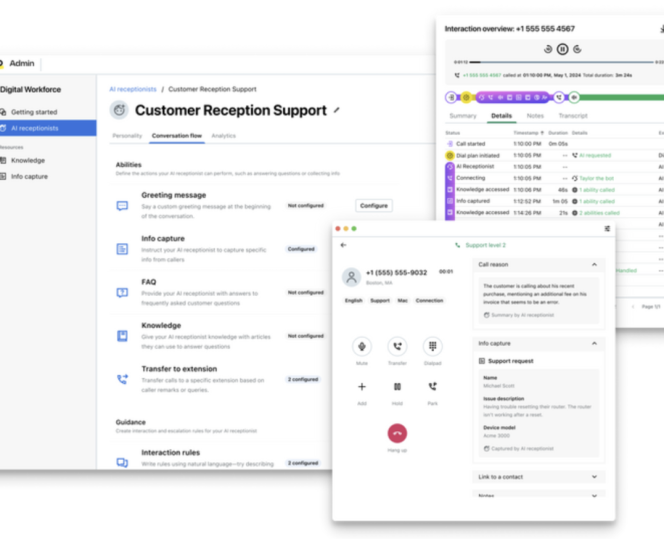Image resolution: width=664 pixels, height=539 pixels.
Task: Click the edit pencil beside Customer Reception Support
Action: pos(336,110)
